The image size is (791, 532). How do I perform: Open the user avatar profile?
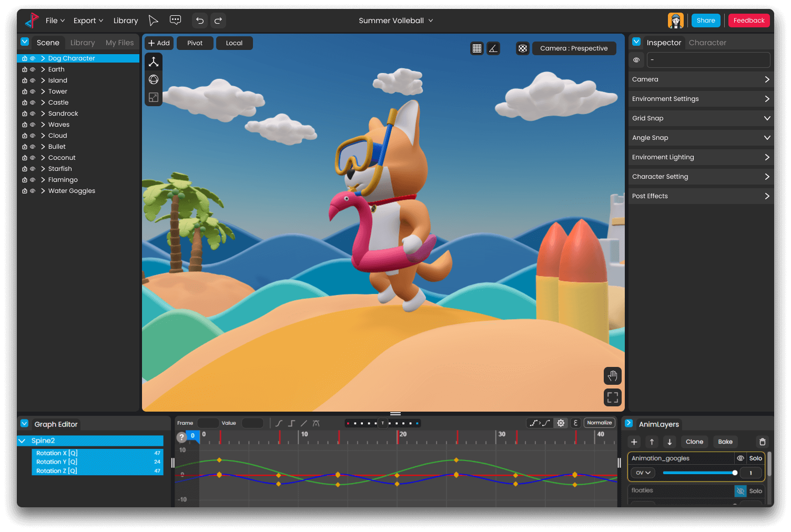pos(676,21)
